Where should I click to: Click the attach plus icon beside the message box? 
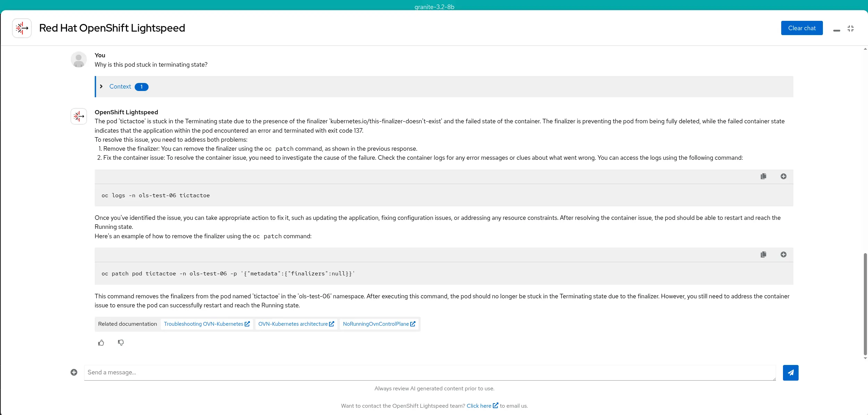pyautogui.click(x=74, y=372)
